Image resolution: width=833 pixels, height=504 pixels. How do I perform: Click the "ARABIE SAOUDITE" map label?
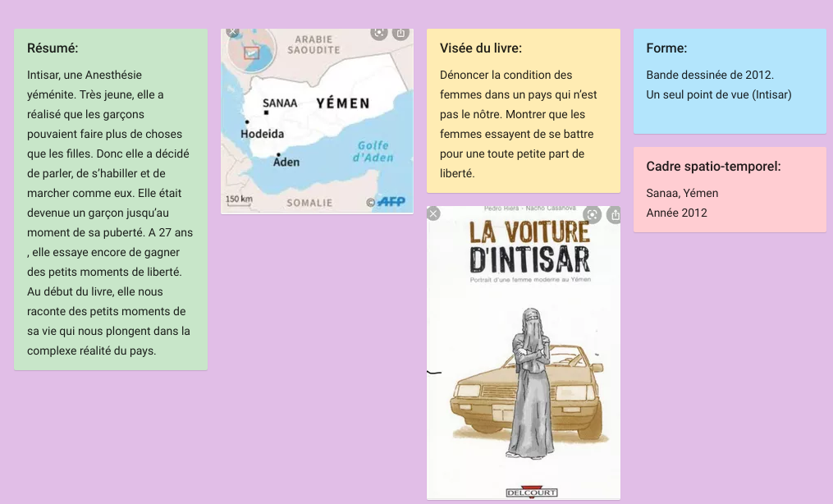coord(314,44)
